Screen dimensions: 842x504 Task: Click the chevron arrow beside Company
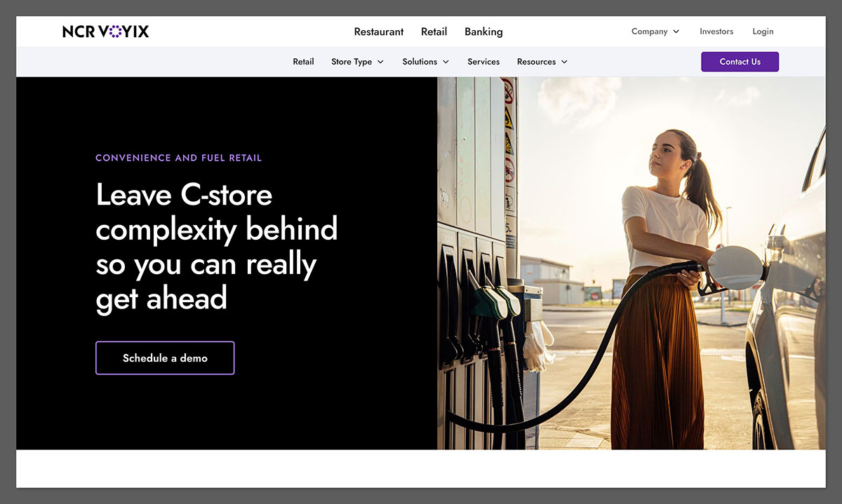click(x=676, y=32)
